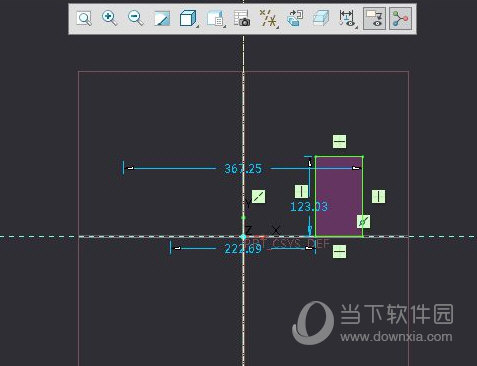Select the 123.03 dimension value

click(x=309, y=207)
